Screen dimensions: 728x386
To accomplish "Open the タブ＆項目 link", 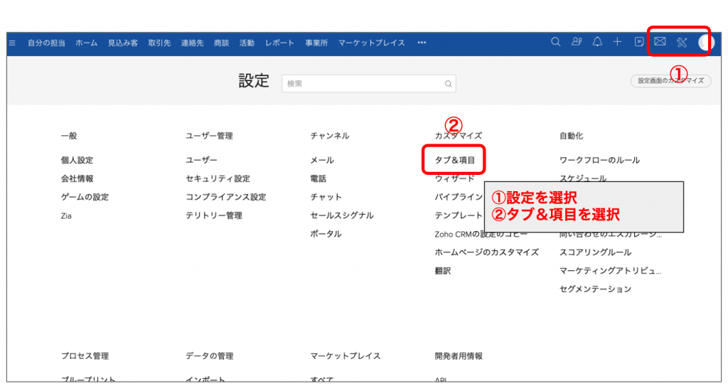I will pos(455,160).
